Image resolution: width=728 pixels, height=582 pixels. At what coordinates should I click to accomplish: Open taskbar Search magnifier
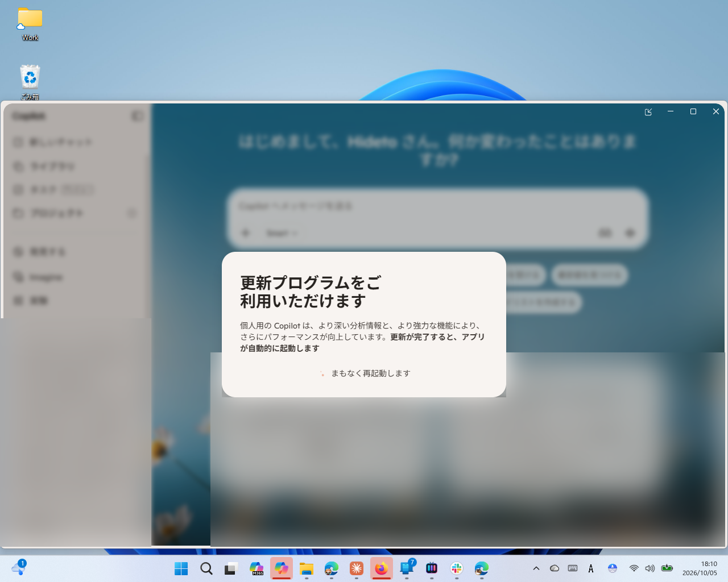click(x=206, y=568)
